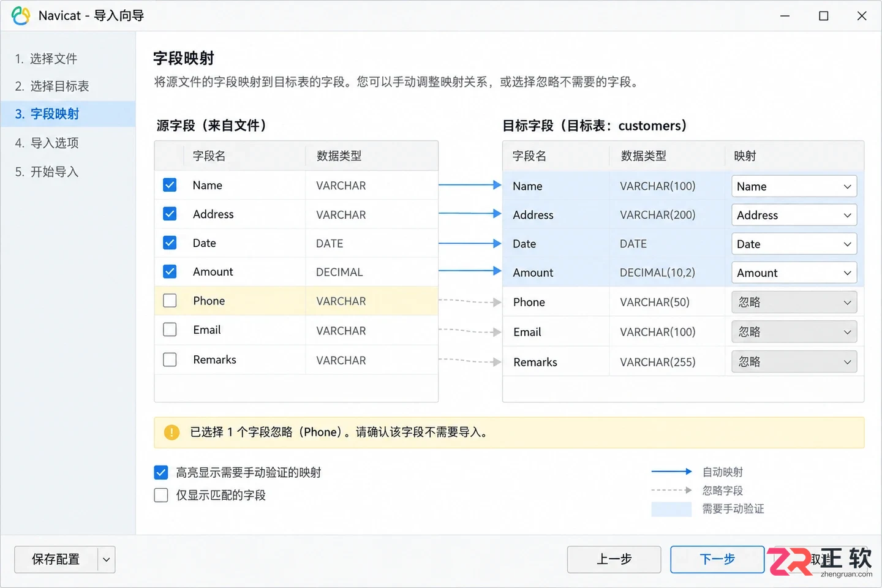Click the target 字段名 column header

coord(529,156)
